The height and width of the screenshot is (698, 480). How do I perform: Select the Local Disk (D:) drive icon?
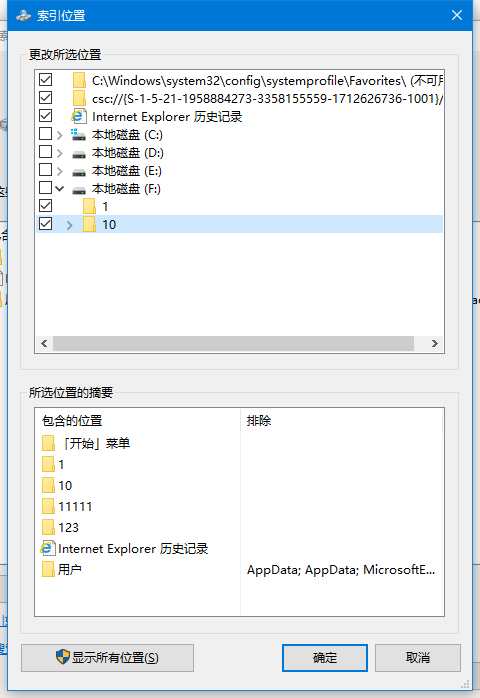[78, 154]
